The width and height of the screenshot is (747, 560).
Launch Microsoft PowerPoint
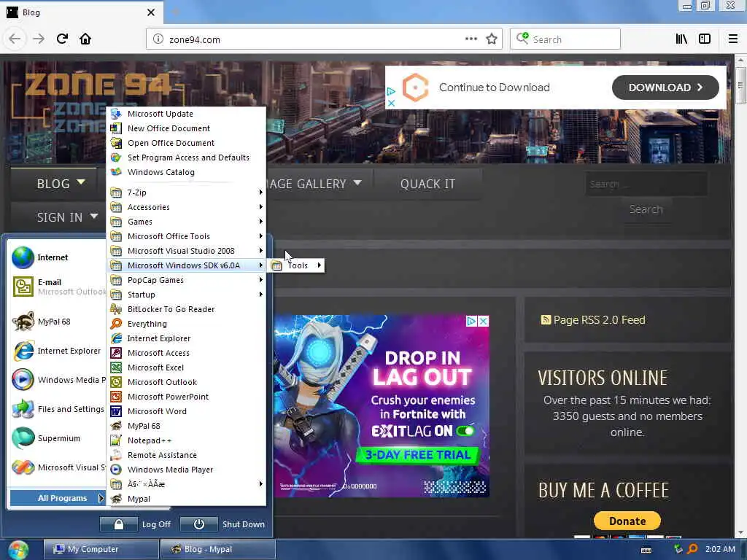186,397
